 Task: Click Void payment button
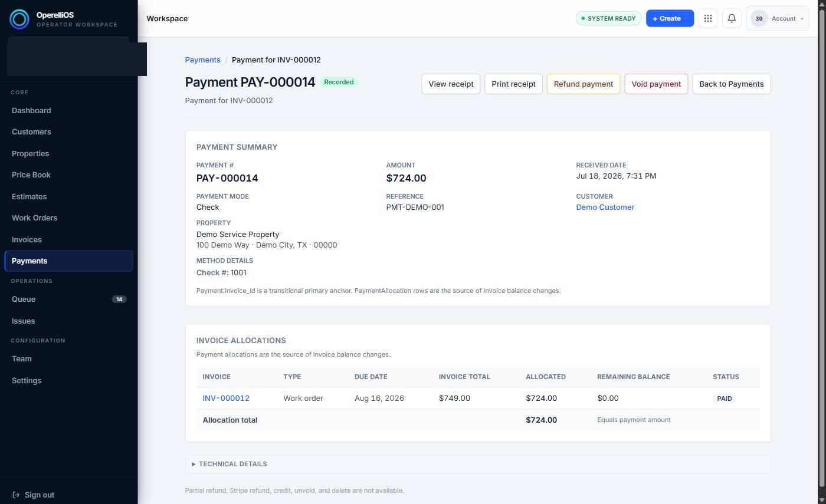click(656, 84)
